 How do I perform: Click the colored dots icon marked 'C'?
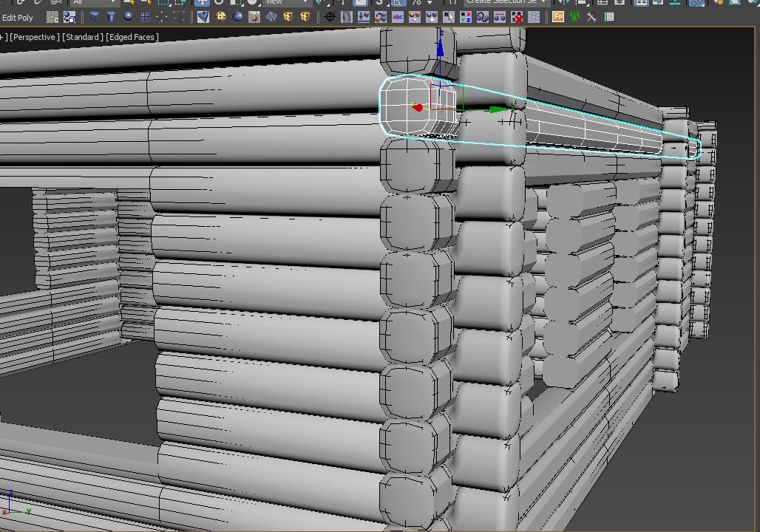point(52,18)
